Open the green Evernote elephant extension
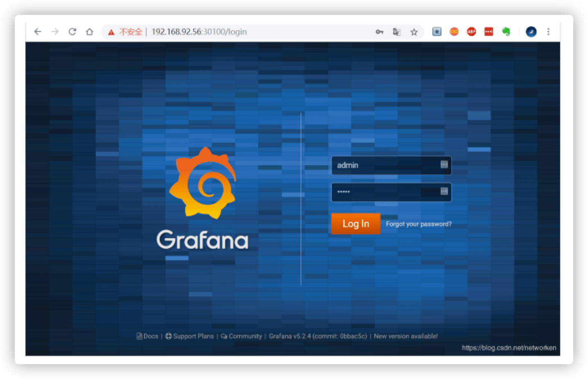Viewport: 588px width, 379px height. click(x=506, y=32)
